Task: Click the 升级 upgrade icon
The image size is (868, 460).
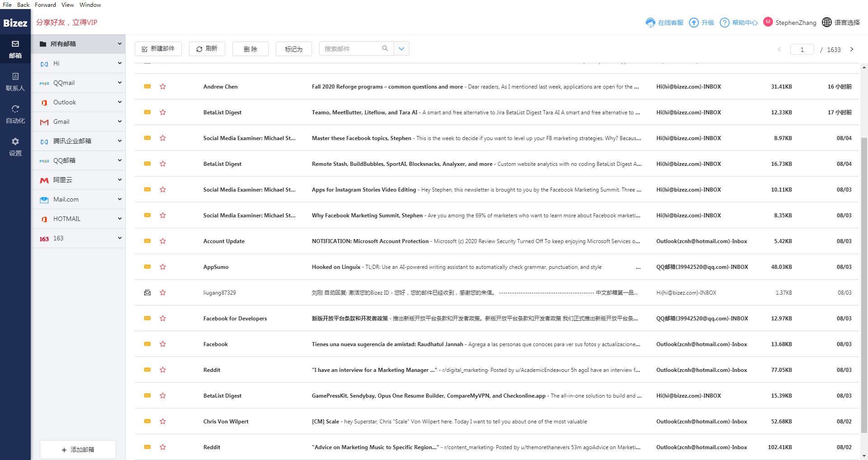Action: click(x=693, y=23)
